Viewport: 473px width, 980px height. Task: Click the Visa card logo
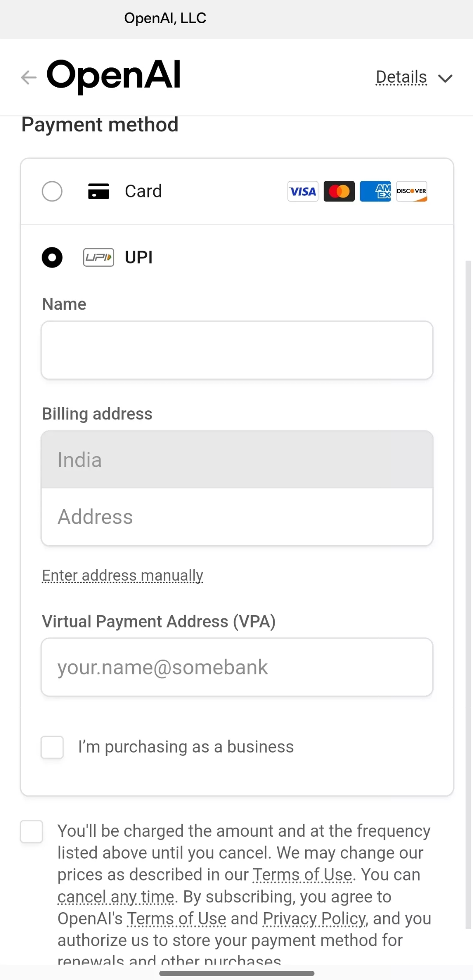click(x=303, y=191)
